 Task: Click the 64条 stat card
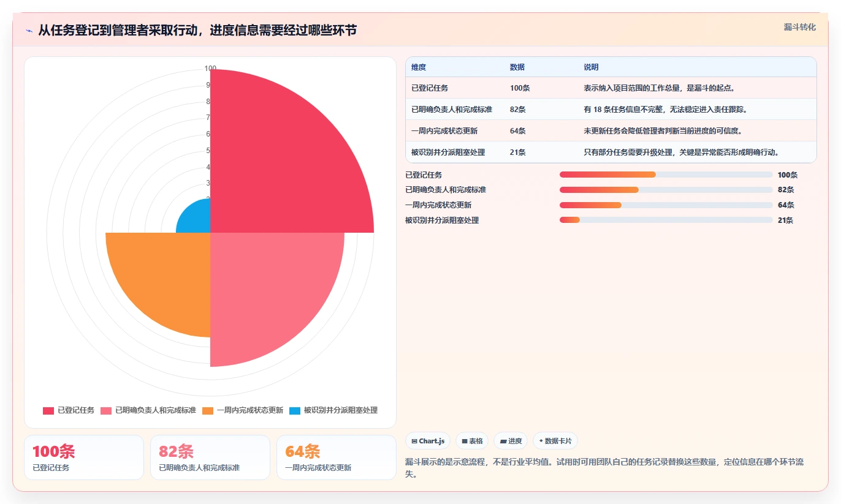pos(337,457)
